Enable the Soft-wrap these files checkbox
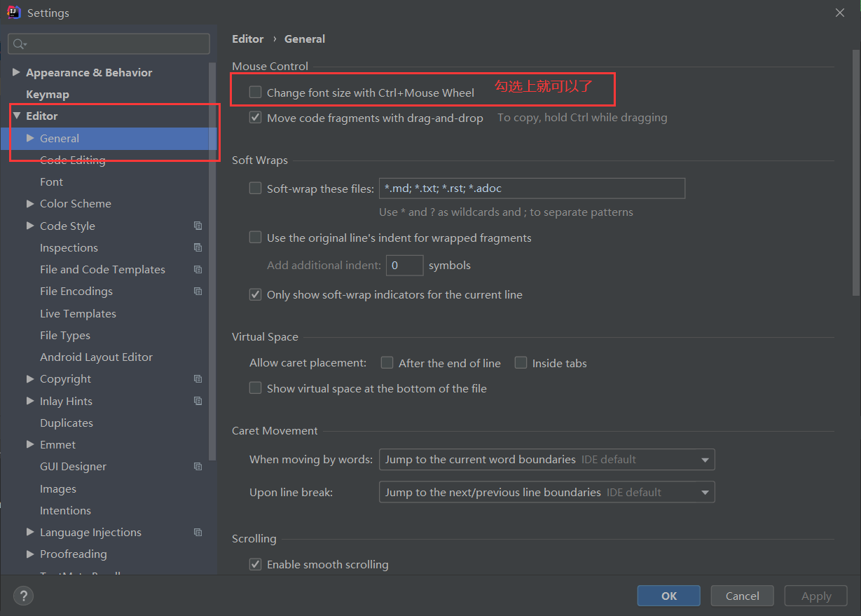This screenshot has height=616, width=861. [x=256, y=188]
